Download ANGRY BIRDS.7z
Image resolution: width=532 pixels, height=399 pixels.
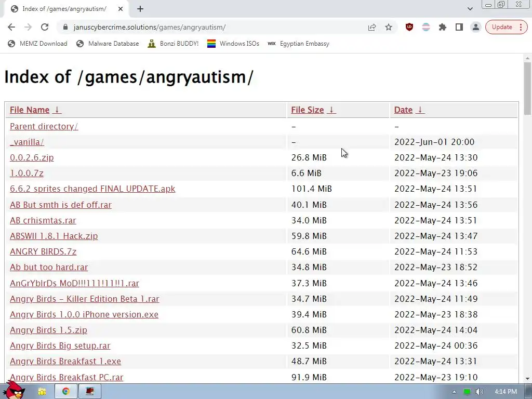point(43,251)
